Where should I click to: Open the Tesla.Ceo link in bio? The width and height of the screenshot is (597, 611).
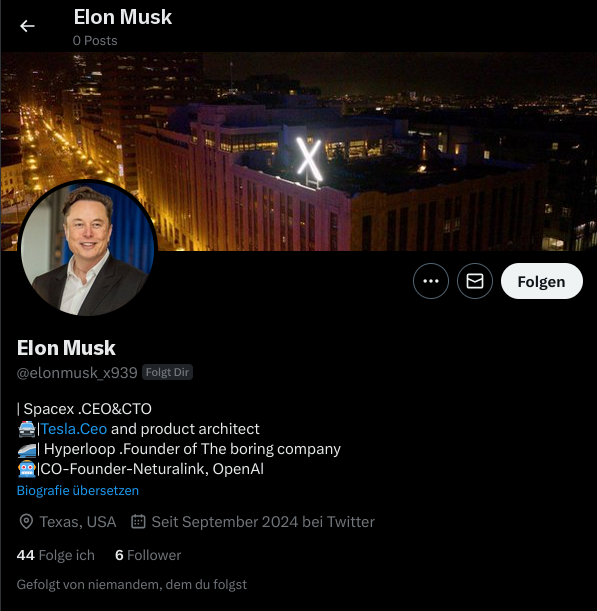tap(74, 429)
